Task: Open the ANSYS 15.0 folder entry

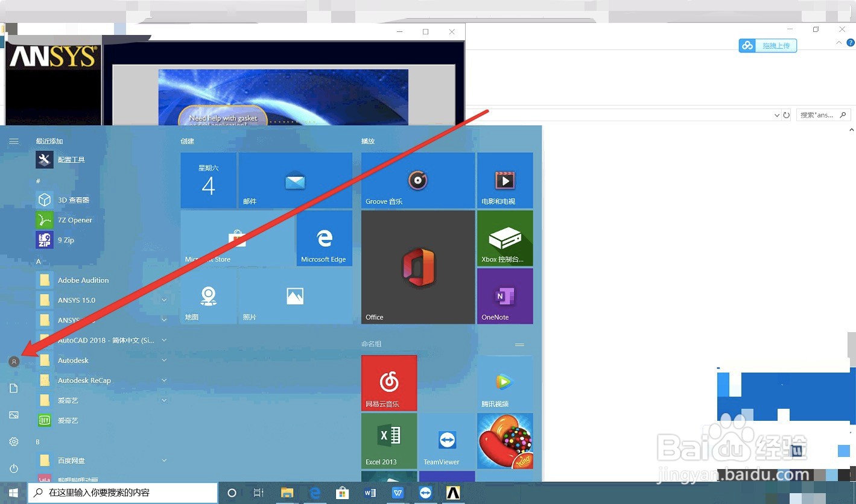Action: coord(77,300)
